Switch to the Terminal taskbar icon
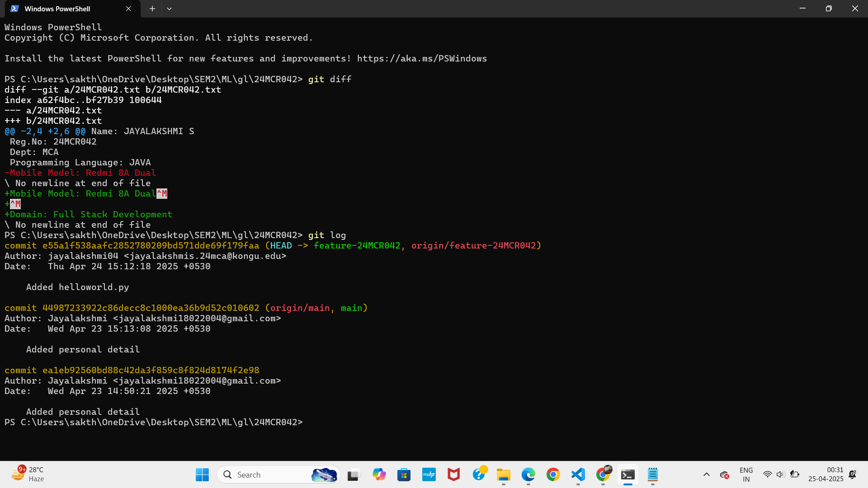Screen dimensions: 868x488 click(627, 474)
